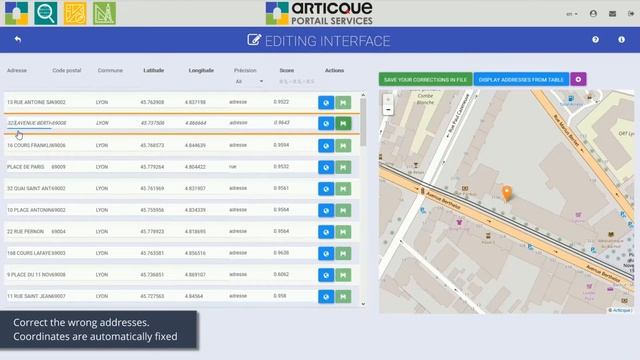640x360 pixels.
Task: Validate the 168 COURS LAFAYETTE row
Action: (343, 253)
